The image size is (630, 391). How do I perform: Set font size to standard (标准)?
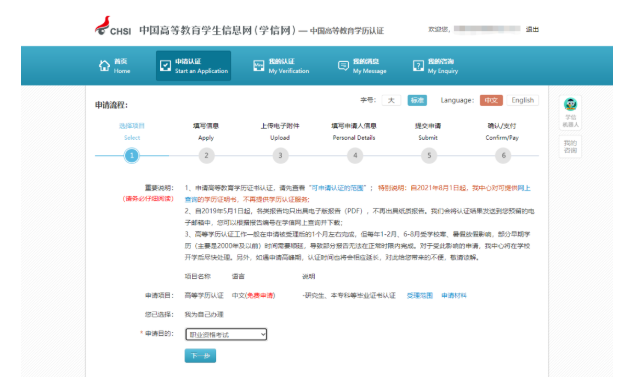tap(417, 100)
